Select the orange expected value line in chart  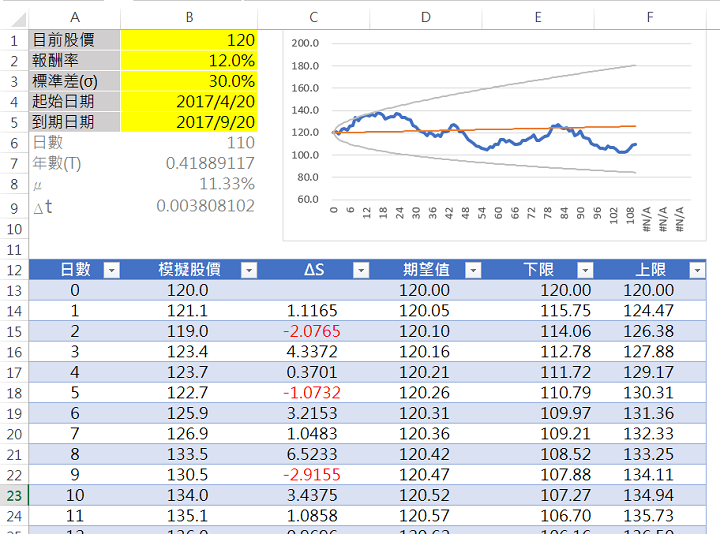pyautogui.click(x=560, y=128)
